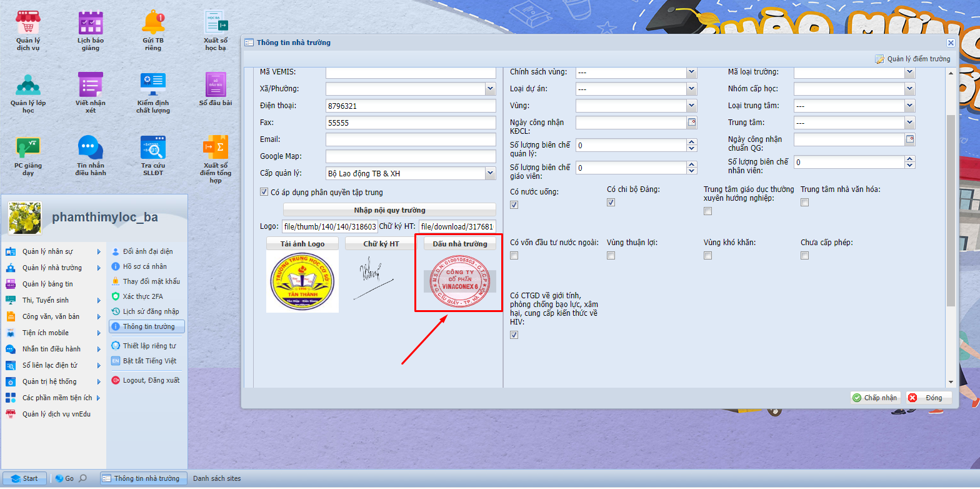Click calendar icon for Ngày công nhận KĐCL

tap(691, 122)
